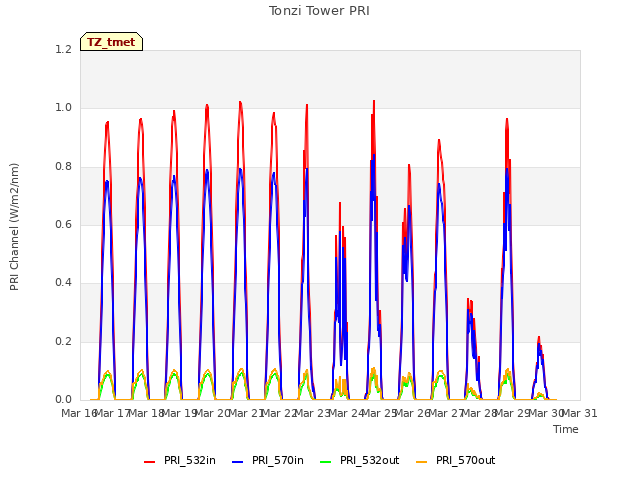Click the 0.4 y-axis tick label
The width and height of the screenshot is (640, 480).
coord(64,283)
